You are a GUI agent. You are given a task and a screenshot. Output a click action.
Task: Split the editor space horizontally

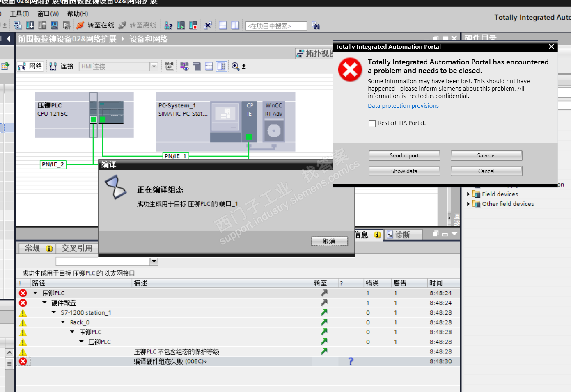point(223,25)
